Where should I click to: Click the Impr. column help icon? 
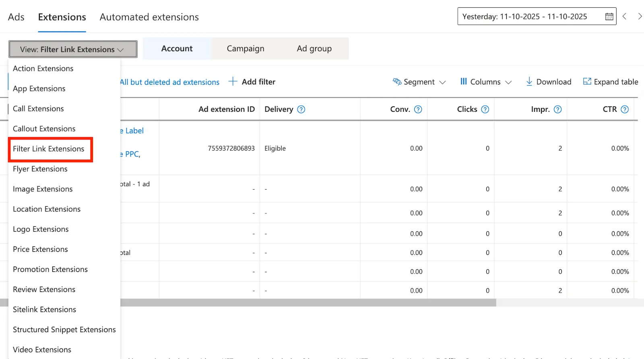pos(558,109)
